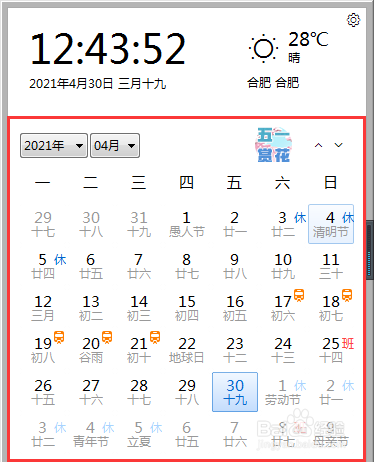374x462 pixels.
Task: Click the sunny weather icon
Action: pos(263,48)
